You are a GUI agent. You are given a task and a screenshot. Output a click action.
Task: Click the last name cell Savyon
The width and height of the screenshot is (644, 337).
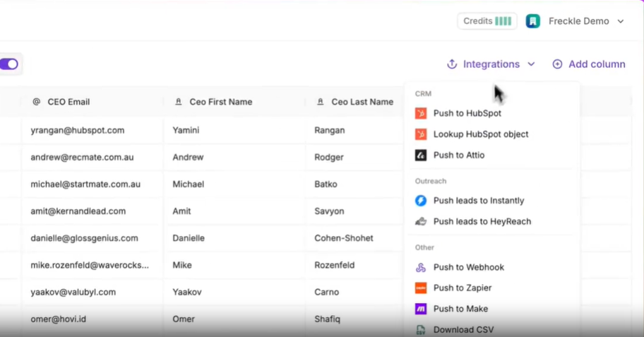(x=355, y=211)
